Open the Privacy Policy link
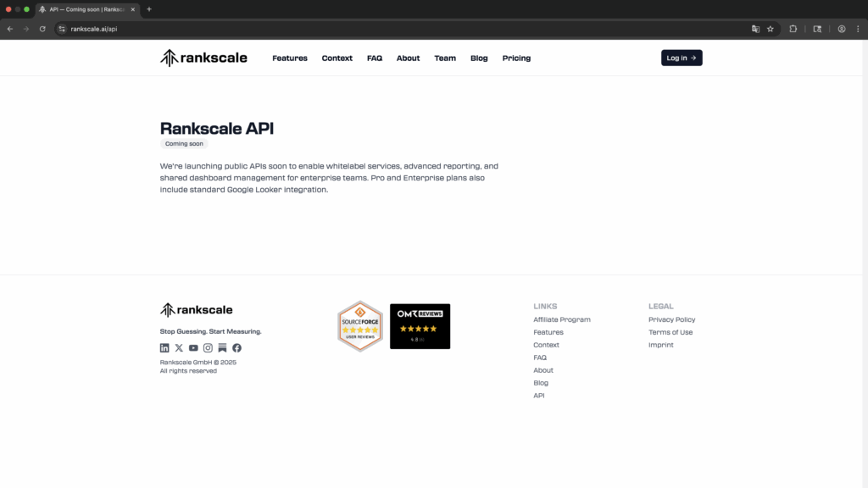 coord(671,319)
